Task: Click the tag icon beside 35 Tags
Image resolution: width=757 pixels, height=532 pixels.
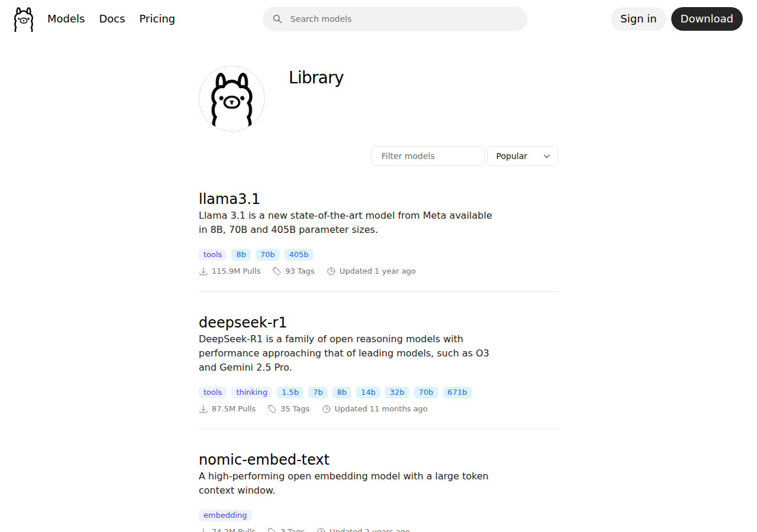Action: coord(272,409)
